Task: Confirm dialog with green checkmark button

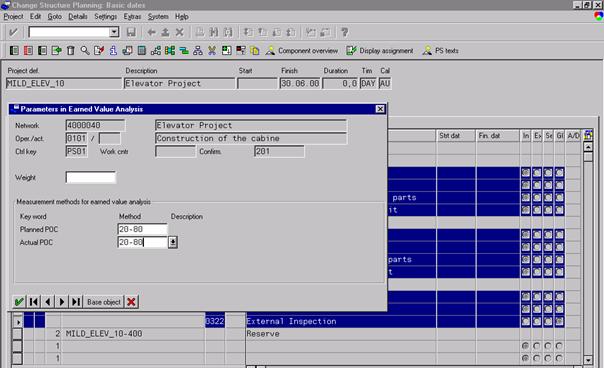Action: [x=19, y=302]
